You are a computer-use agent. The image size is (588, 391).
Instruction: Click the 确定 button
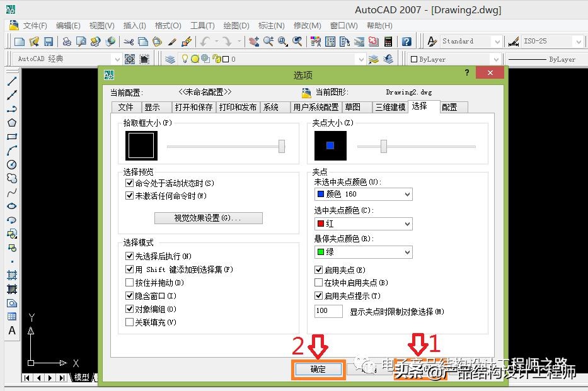(x=318, y=369)
